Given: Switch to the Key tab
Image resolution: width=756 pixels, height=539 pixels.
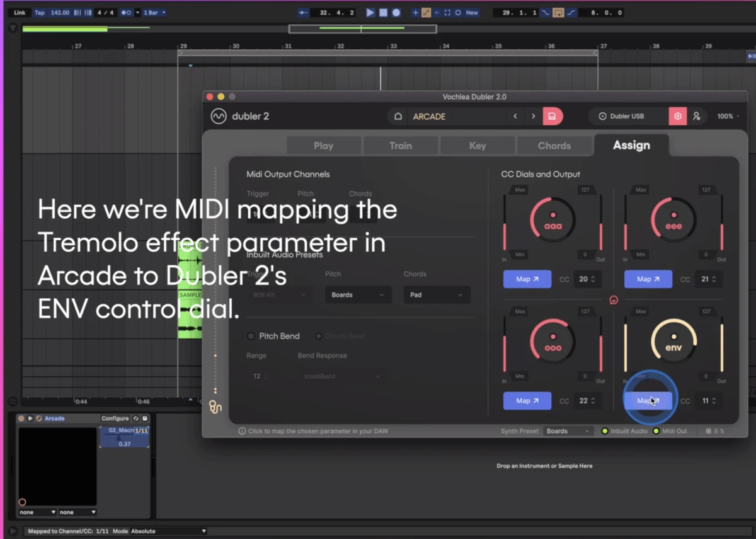Looking at the screenshot, I should (x=478, y=146).
